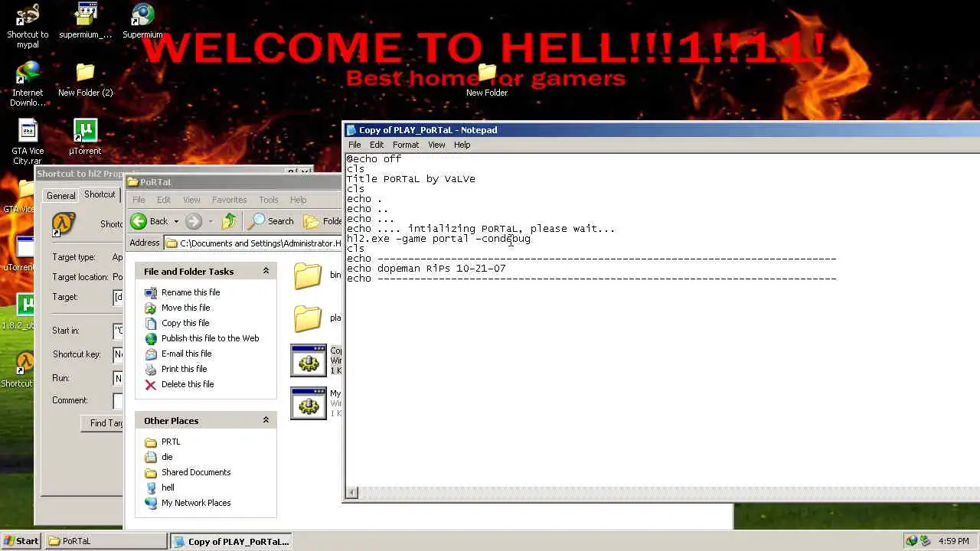Click the Find Target button in Properties
The image size is (980, 551).
(102, 423)
